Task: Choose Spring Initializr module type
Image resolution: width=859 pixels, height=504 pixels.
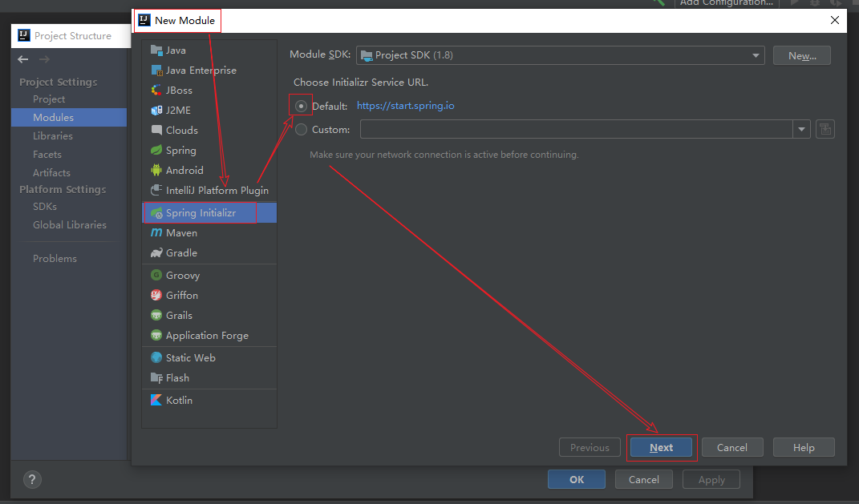Action: 201,213
